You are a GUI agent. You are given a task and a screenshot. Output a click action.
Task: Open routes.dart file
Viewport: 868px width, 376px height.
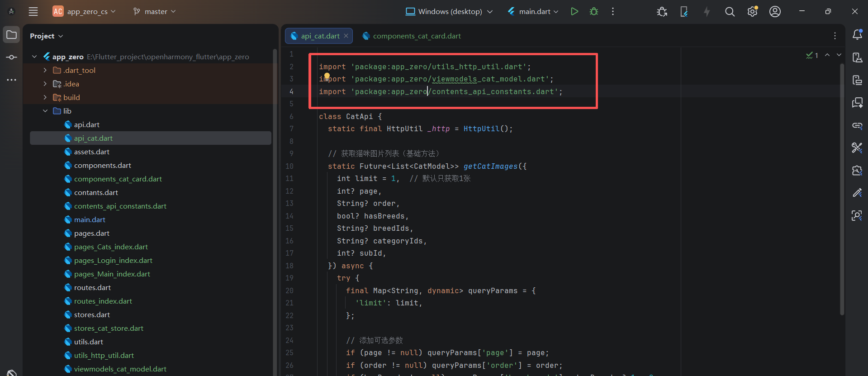pyautogui.click(x=92, y=287)
